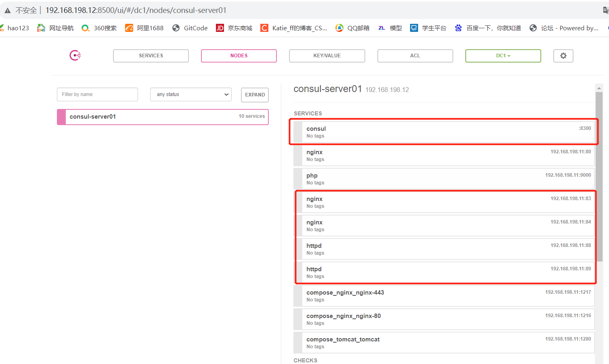The image size is (609, 364).
Task: Select the consul-server01 node entry
Action: pos(163,117)
